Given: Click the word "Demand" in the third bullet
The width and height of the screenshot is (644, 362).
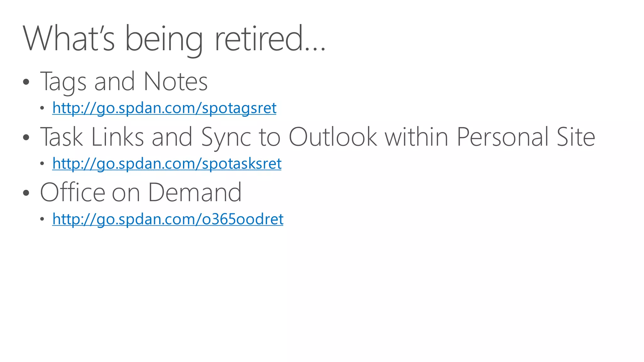Looking at the screenshot, I should click(195, 192).
